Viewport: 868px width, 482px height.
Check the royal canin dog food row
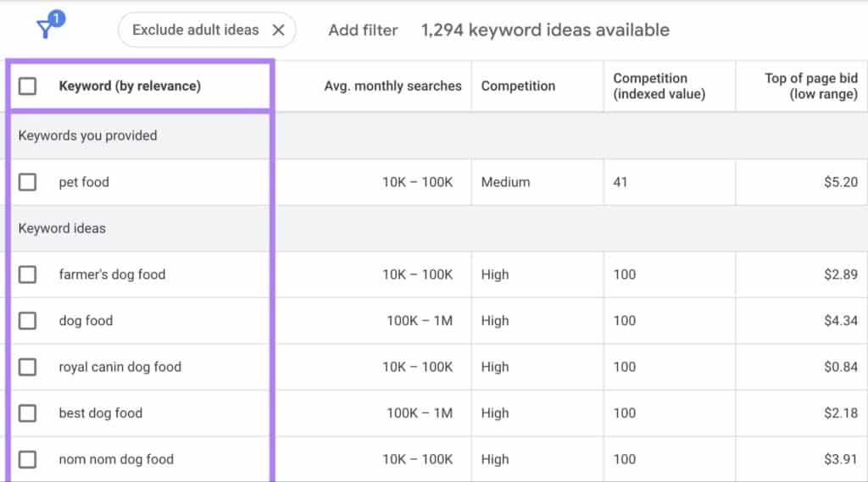28,367
